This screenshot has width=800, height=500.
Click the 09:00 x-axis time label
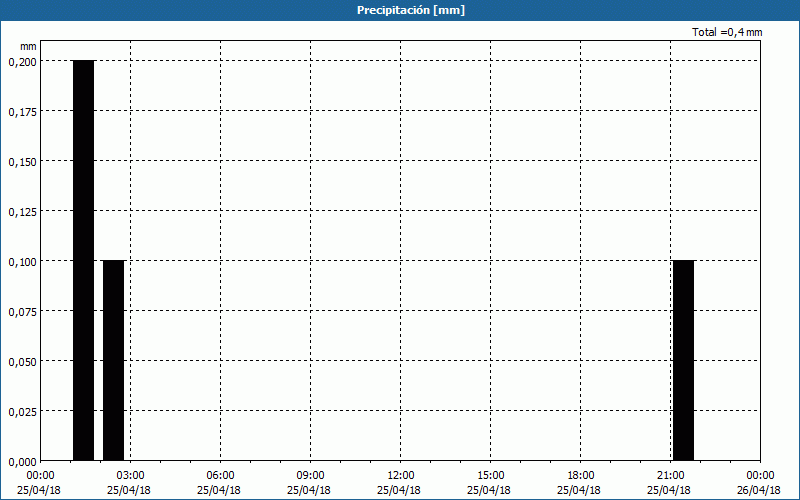click(310, 476)
